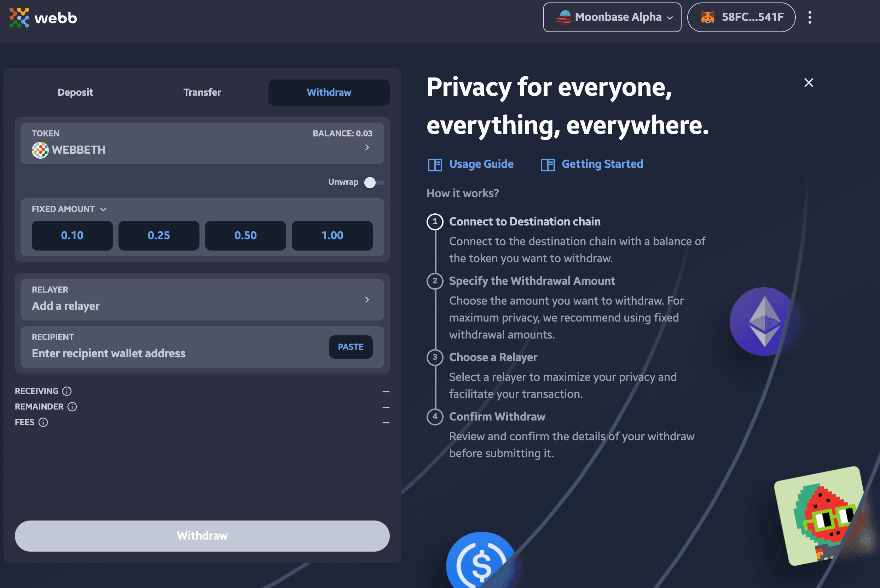Select the Deposit tab
The height and width of the screenshot is (588, 880).
pyautogui.click(x=75, y=92)
